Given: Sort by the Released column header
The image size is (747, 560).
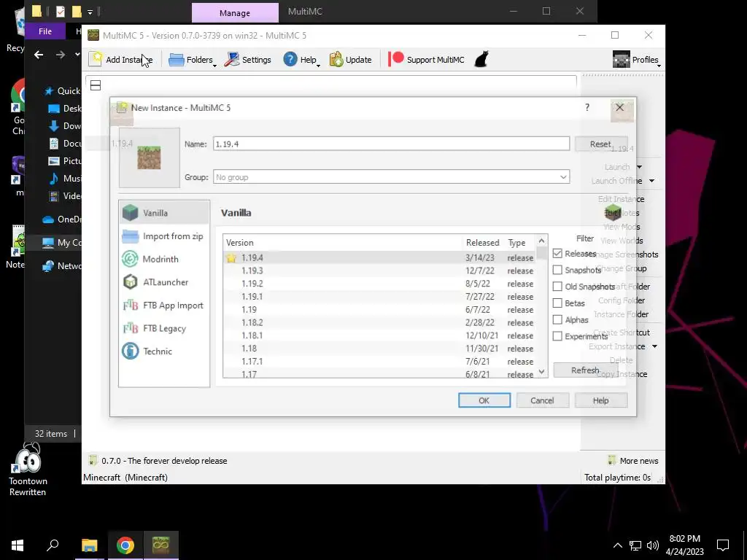Looking at the screenshot, I should tap(483, 242).
